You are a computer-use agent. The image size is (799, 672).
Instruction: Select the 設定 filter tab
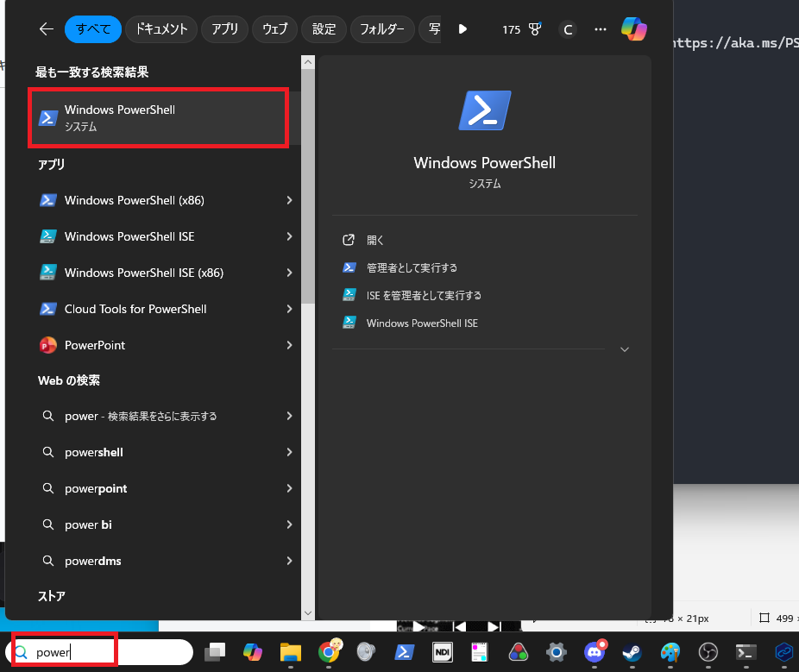(x=324, y=29)
